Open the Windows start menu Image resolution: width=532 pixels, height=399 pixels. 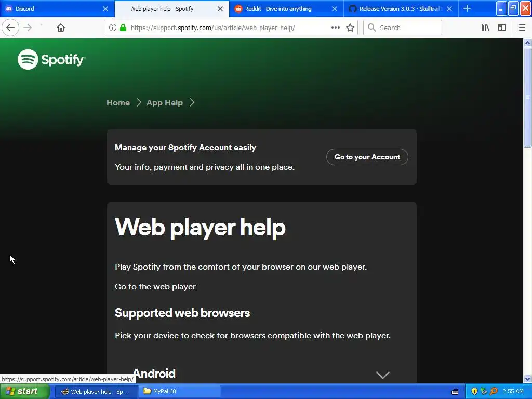pyautogui.click(x=24, y=392)
